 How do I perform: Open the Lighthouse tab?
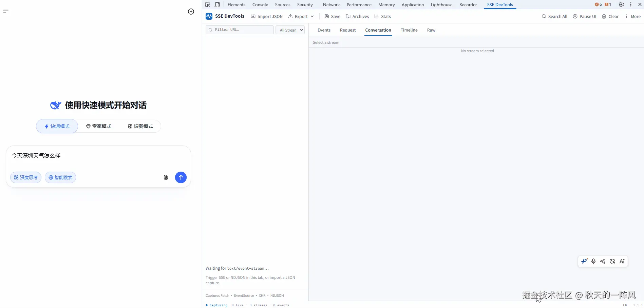[441, 4]
